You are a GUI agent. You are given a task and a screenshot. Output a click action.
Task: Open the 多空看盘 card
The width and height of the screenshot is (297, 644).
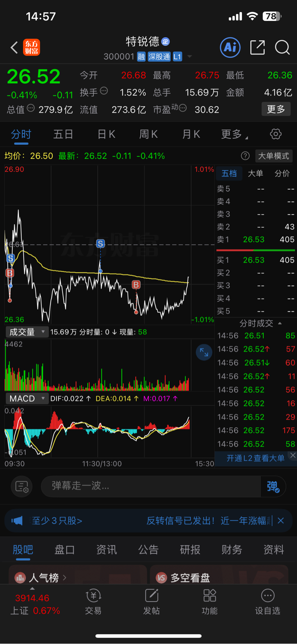(x=219, y=575)
